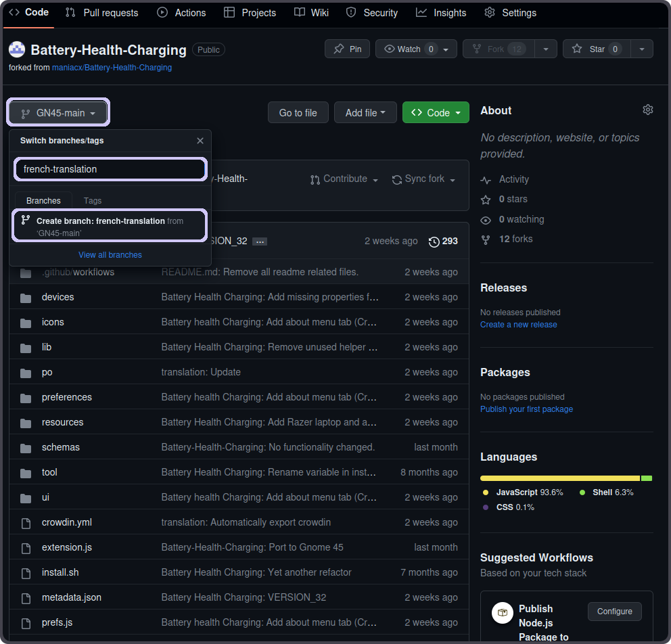
Task: Click the Publish Node.js package icon
Action: 503,612
